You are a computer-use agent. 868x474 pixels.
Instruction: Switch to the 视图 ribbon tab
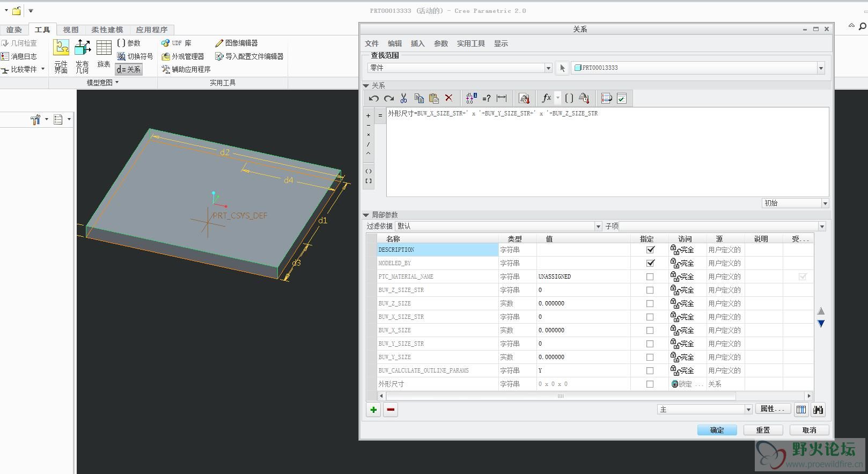(71, 30)
